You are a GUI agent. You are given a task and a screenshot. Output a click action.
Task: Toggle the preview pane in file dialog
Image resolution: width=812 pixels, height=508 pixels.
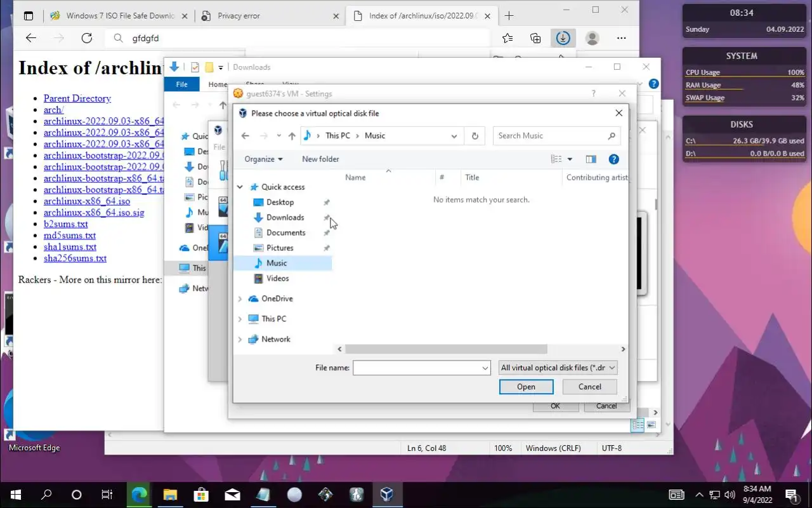point(591,159)
